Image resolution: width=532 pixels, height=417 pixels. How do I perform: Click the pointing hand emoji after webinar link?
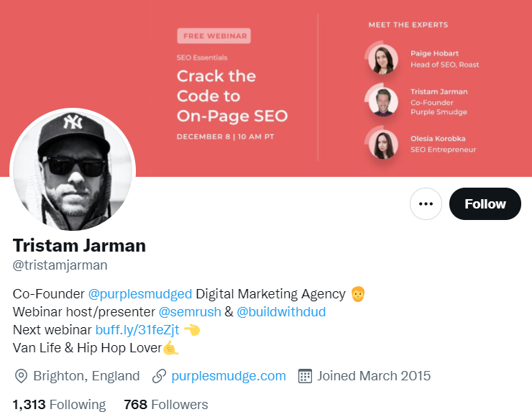pyautogui.click(x=192, y=330)
